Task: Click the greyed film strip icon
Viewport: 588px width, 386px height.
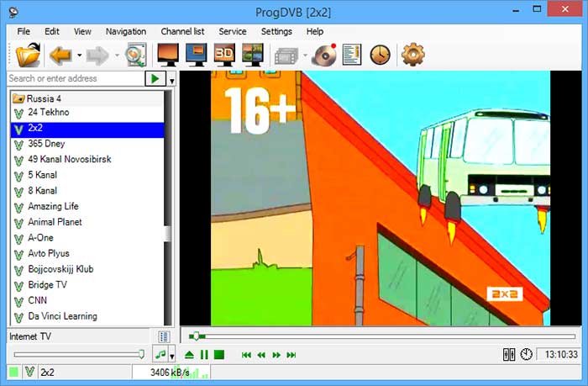Action: tap(286, 56)
